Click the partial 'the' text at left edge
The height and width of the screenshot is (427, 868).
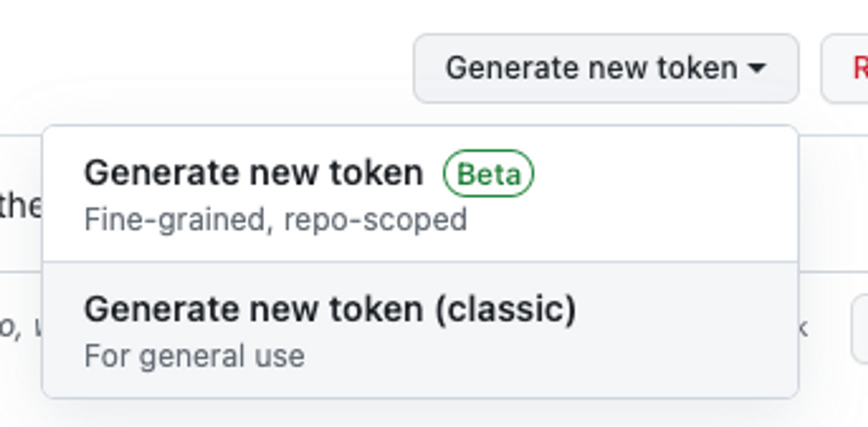(x=20, y=205)
